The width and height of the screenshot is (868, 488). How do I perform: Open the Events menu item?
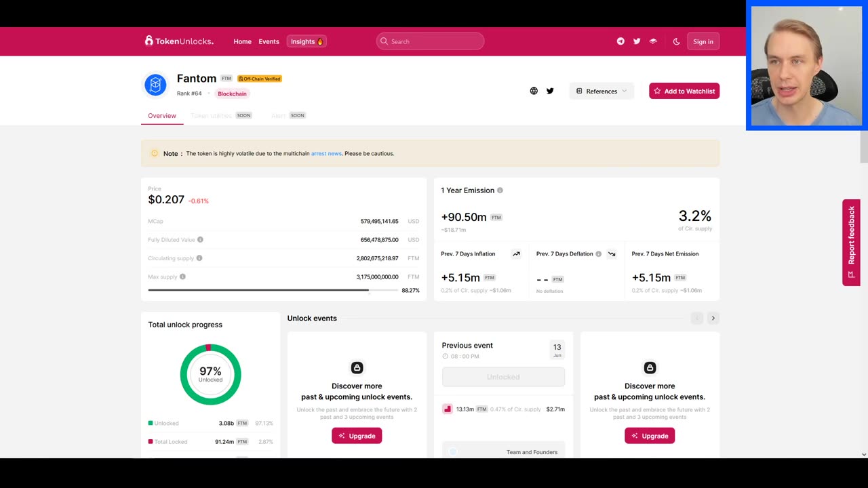[x=269, y=41]
